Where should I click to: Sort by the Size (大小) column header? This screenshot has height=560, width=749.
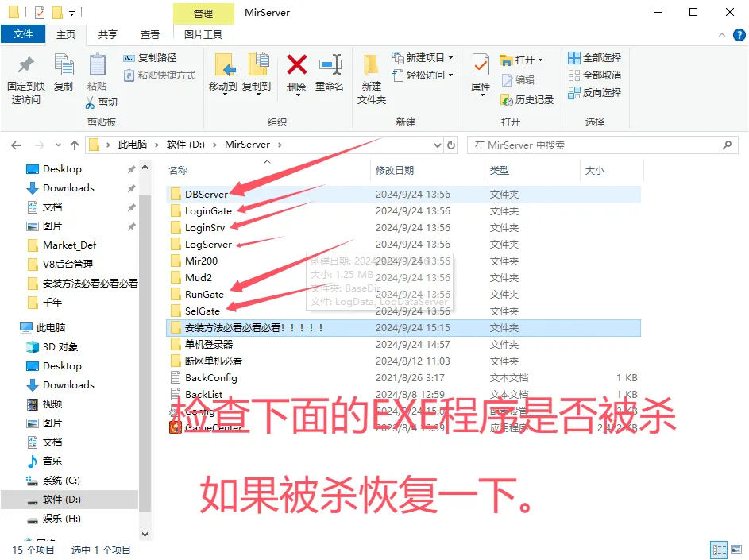click(595, 171)
